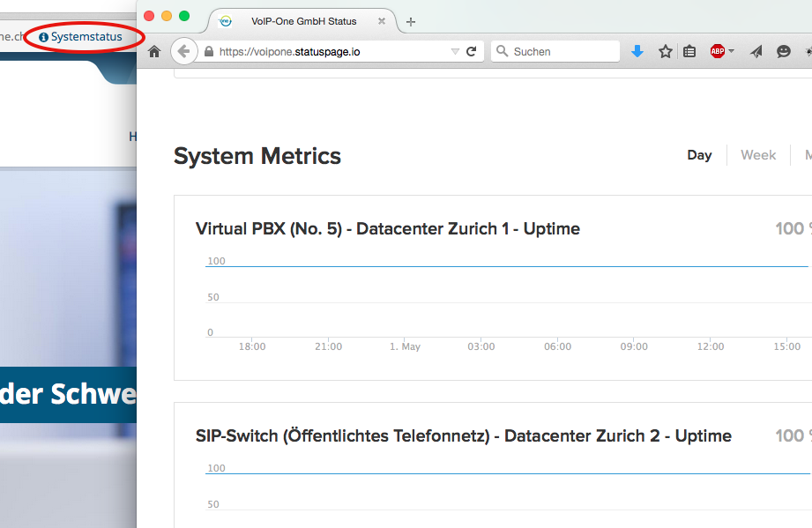Screen dimensions: 812x528
Task: Click the 18:00 label on chart axis
Action: [252, 346]
